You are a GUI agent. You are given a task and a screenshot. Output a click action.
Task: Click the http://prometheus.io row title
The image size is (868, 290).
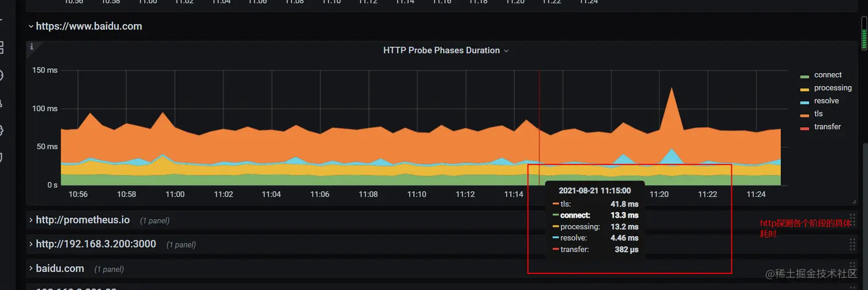[x=83, y=220]
